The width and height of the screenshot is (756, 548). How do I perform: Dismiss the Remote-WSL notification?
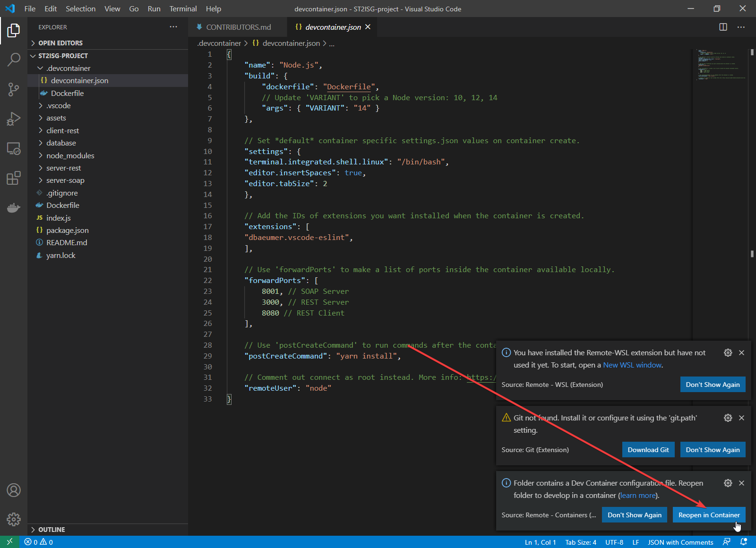[741, 352]
